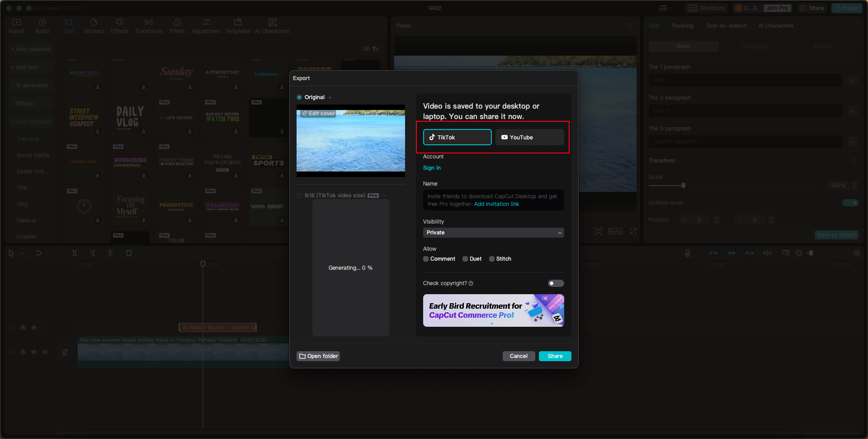This screenshot has width=868, height=439.
Task: Click the video Name input field
Action: (x=494, y=200)
